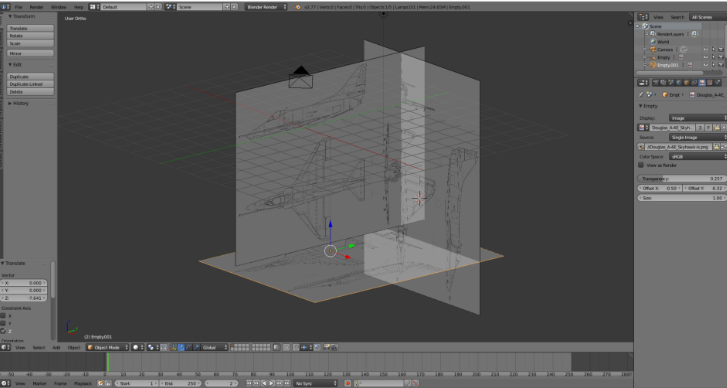Switch to Texture properties tab icon
The image size is (727, 388).
(709, 83)
